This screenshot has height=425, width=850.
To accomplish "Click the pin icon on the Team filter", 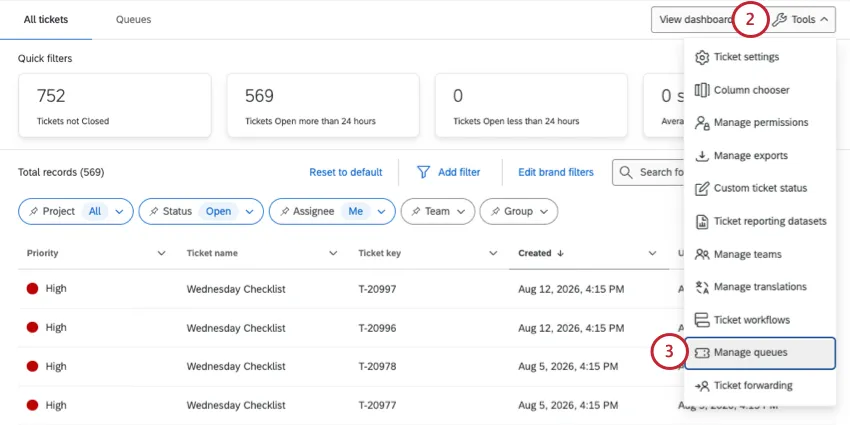I will [416, 211].
